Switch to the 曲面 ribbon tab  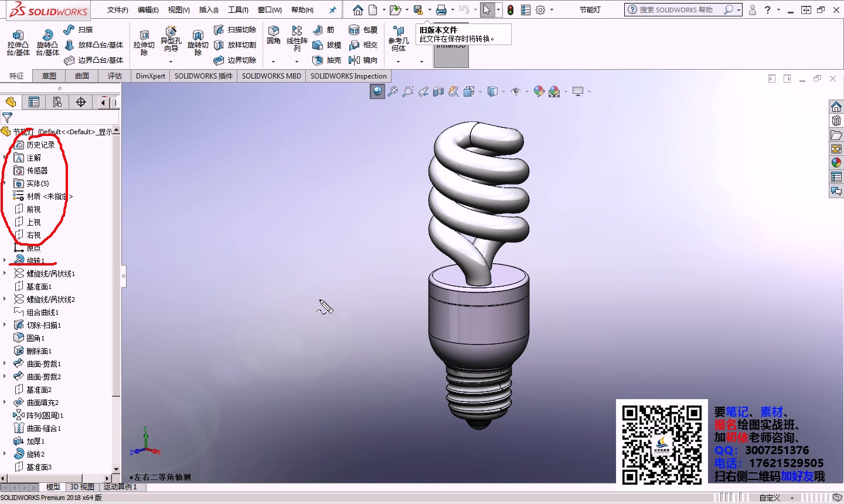pyautogui.click(x=82, y=76)
